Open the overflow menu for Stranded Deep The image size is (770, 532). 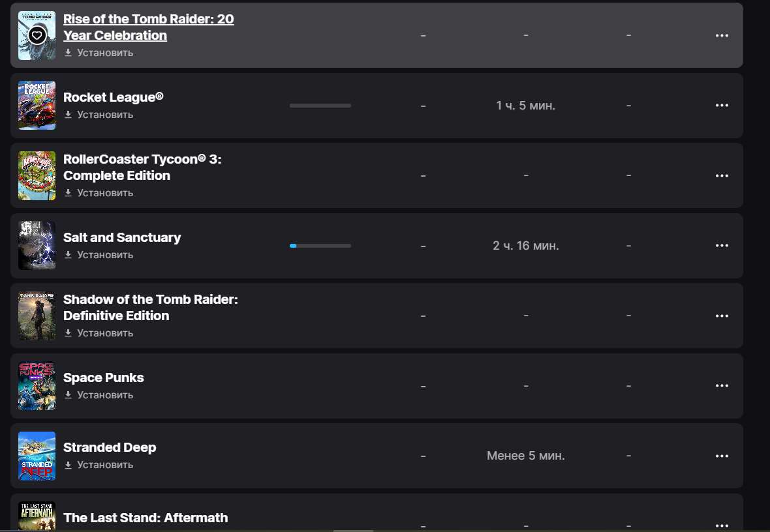[722, 456]
